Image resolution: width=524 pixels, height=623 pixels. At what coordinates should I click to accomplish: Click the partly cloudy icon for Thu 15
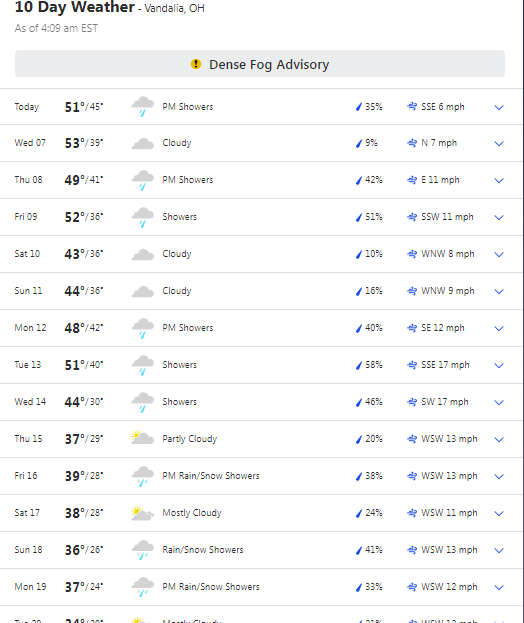[x=143, y=437]
